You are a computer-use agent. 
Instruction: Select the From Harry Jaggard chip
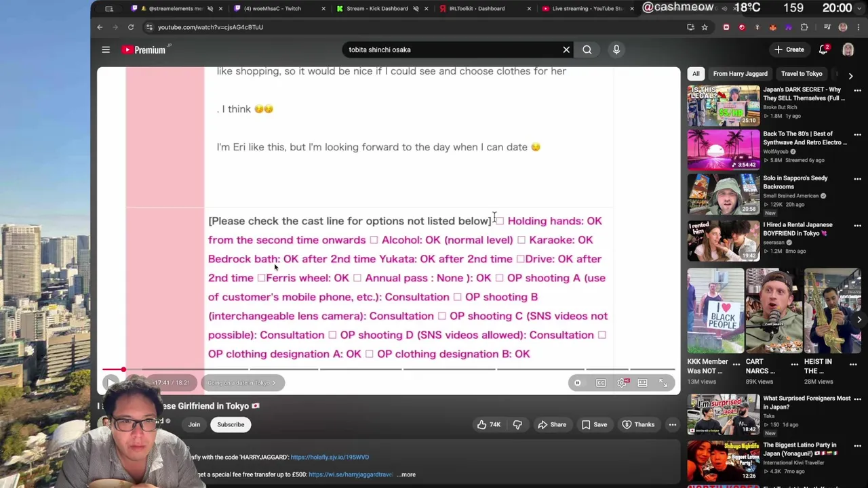click(x=740, y=74)
